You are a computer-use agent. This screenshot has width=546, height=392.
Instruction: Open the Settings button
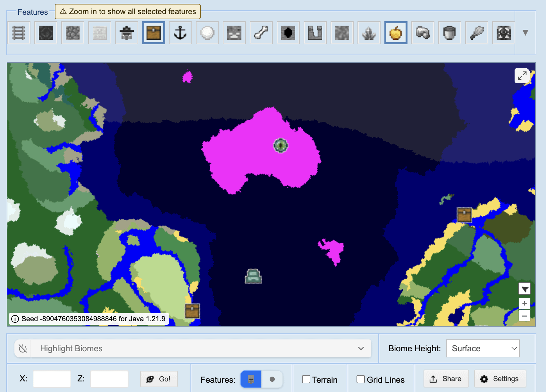tap(500, 379)
